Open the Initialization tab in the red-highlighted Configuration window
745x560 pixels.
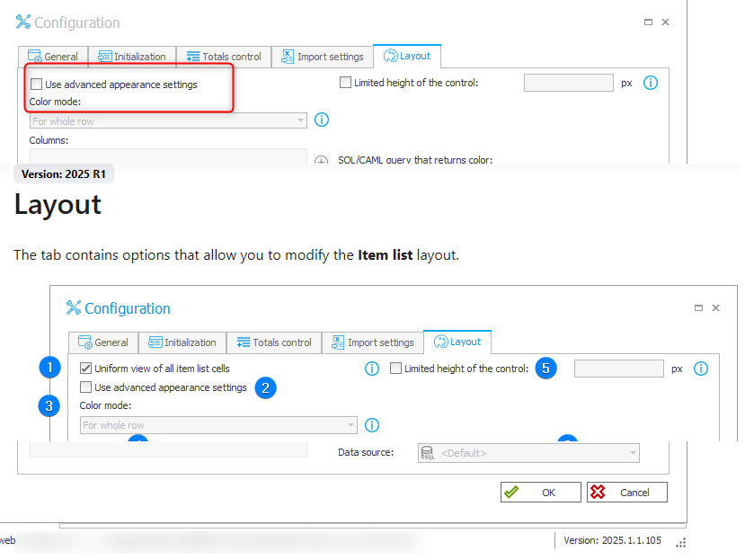pos(132,57)
